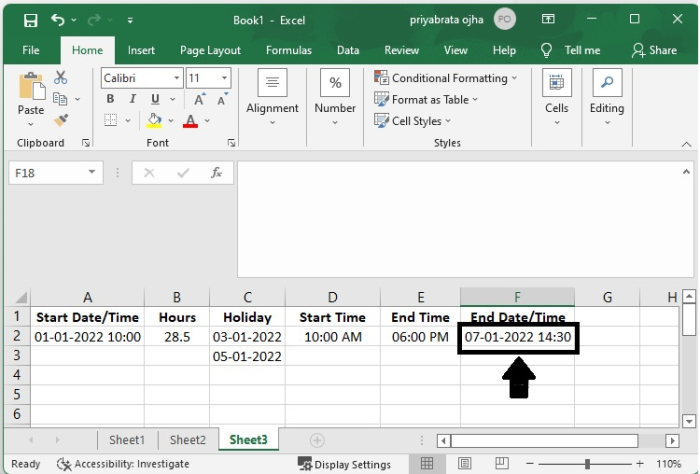
Task: Collapse the formula bar
Action: 686,172
